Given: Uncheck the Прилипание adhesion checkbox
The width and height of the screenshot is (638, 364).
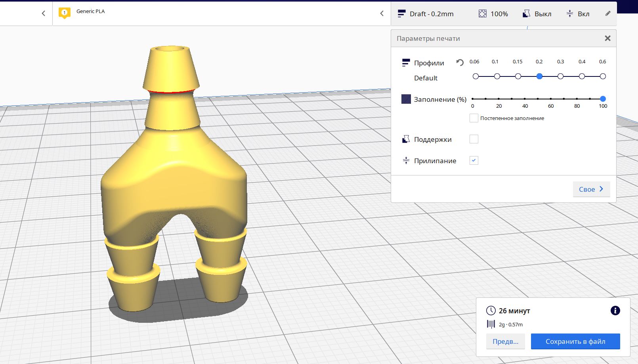Looking at the screenshot, I should (474, 160).
